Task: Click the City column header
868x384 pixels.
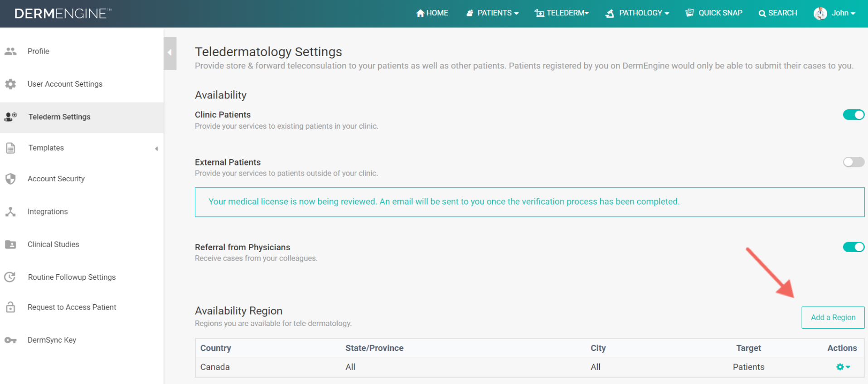Action: point(598,348)
